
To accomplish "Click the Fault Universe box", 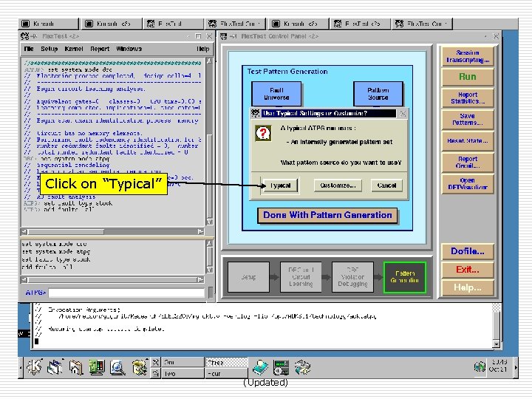I will click(276, 94).
